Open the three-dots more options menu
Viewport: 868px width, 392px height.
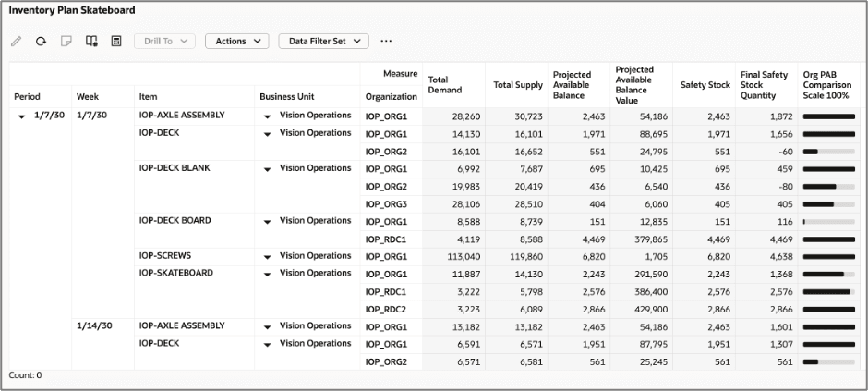click(386, 41)
